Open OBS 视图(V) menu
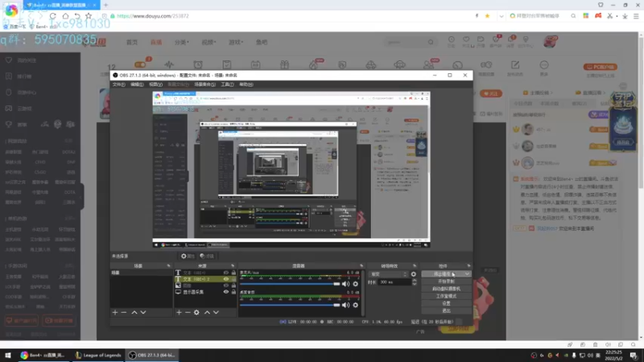 (155, 84)
